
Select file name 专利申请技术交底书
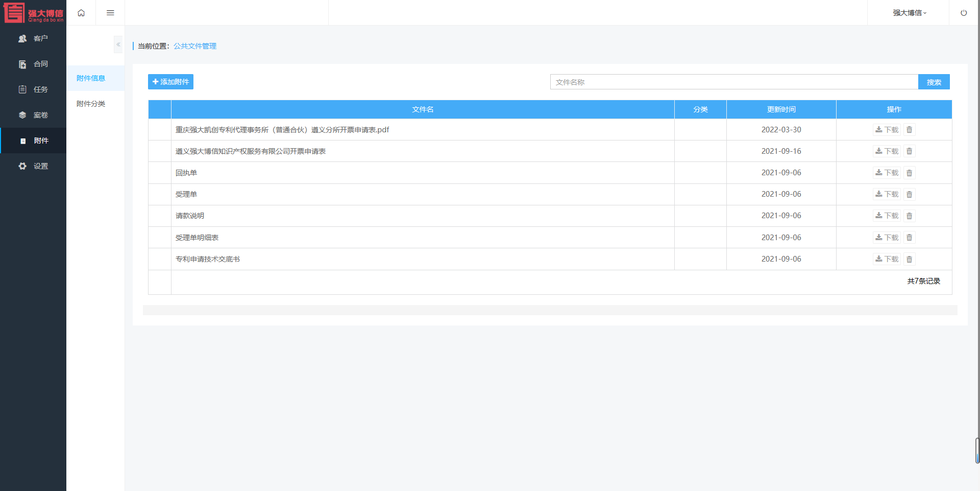pos(208,259)
